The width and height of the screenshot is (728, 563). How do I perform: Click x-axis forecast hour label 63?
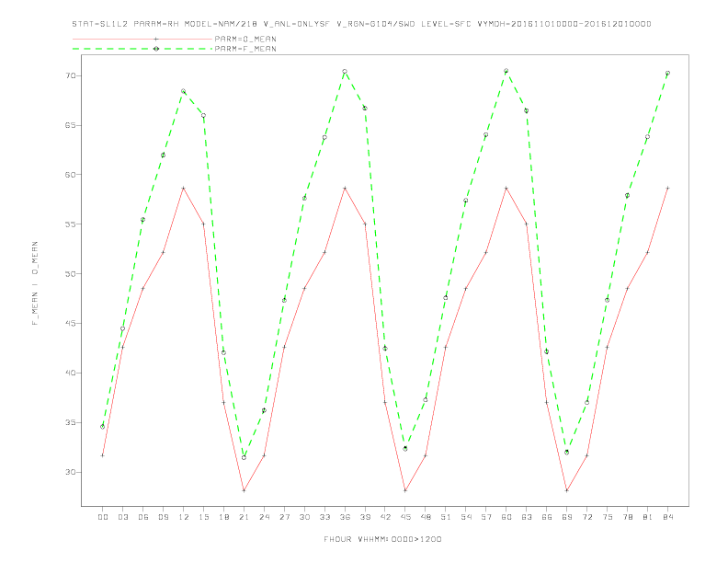click(x=527, y=517)
